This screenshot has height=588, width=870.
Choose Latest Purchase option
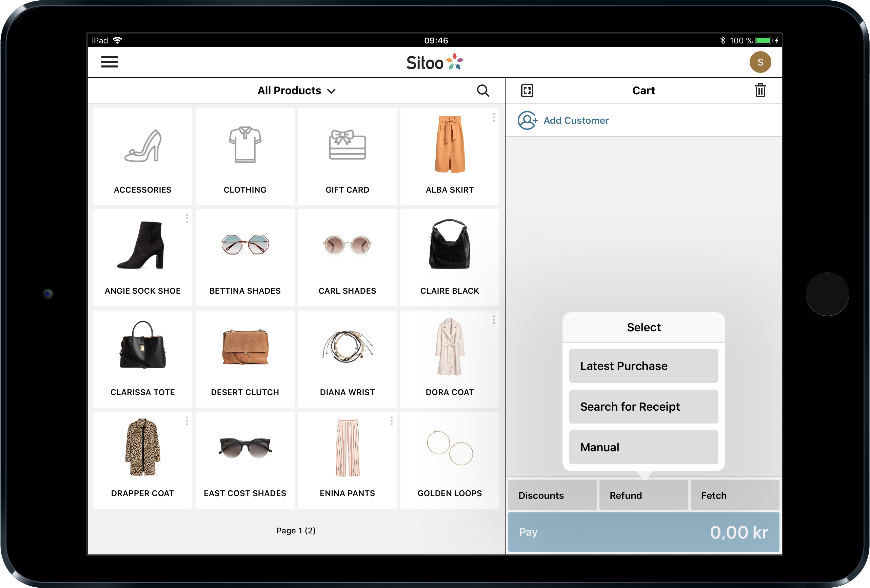644,366
